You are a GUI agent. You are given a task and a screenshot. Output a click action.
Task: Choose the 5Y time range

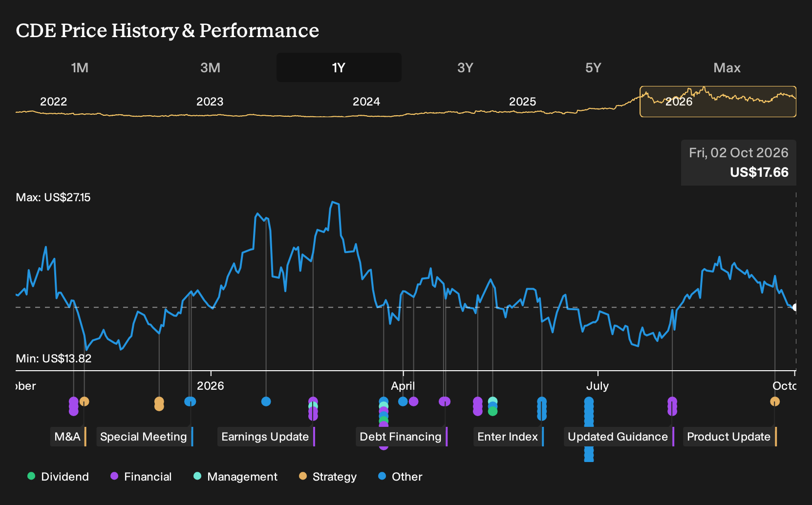pos(593,67)
